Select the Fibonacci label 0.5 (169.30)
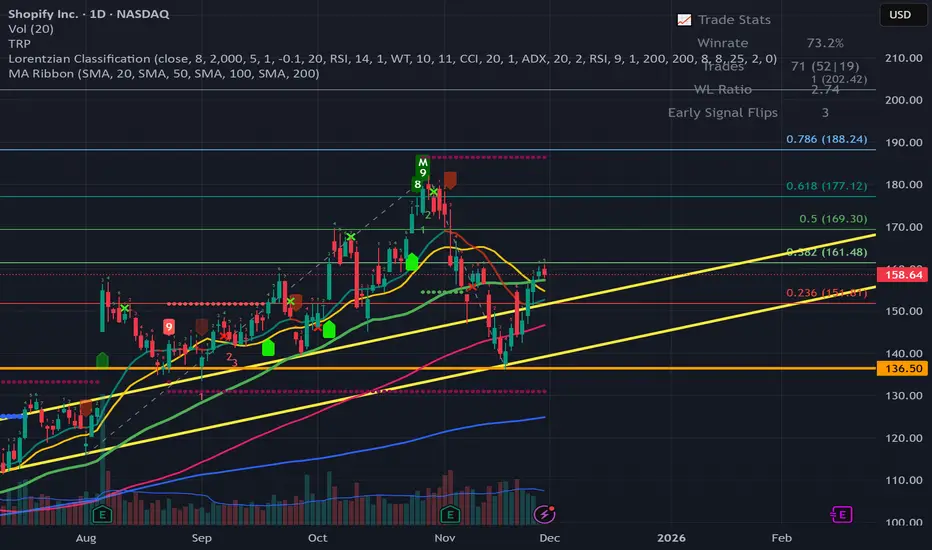The width and height of the screenshot is (932, 550). tap(833, 219)
